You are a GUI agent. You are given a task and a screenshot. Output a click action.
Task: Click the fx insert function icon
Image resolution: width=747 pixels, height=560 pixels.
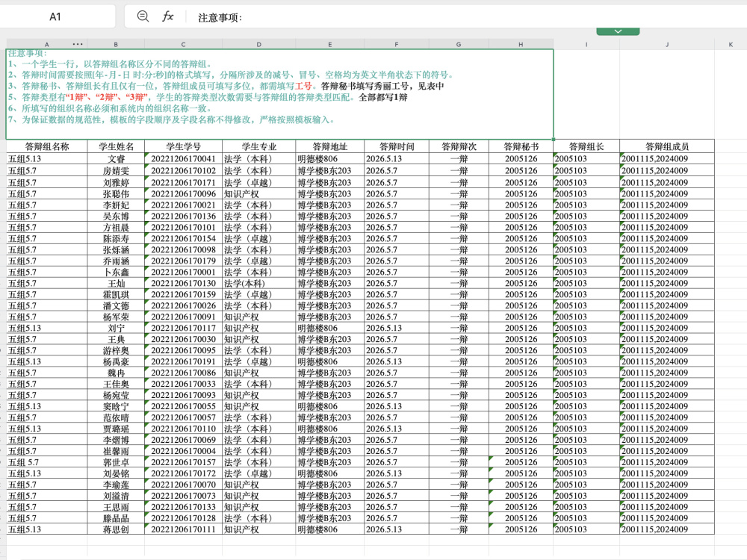[x=167, y=16]
